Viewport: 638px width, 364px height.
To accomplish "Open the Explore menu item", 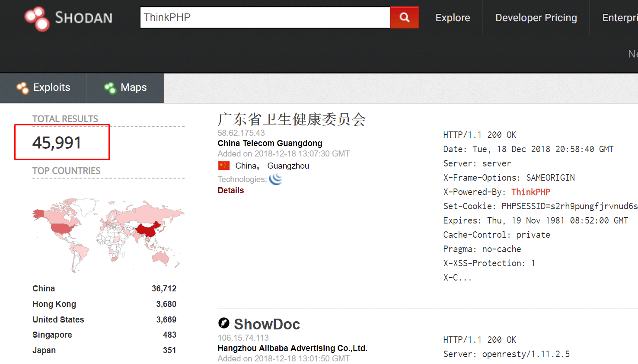I will 453,18.
